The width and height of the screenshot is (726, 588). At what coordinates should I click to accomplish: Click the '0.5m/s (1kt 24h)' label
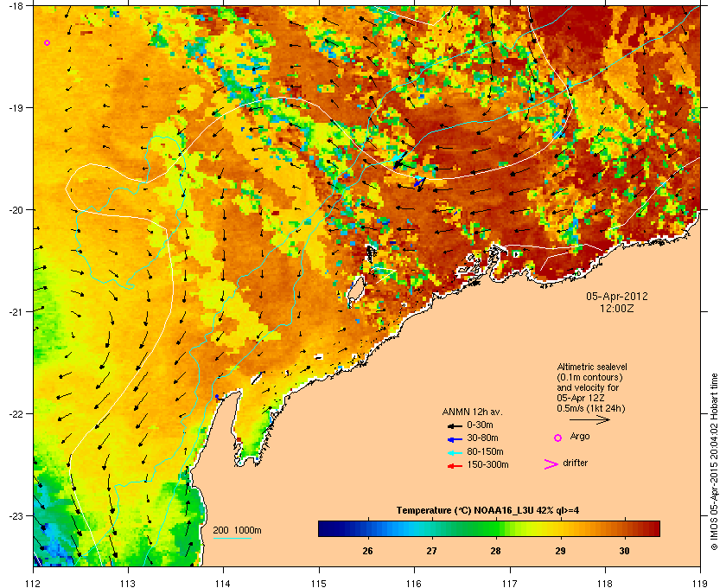(591, 409)
